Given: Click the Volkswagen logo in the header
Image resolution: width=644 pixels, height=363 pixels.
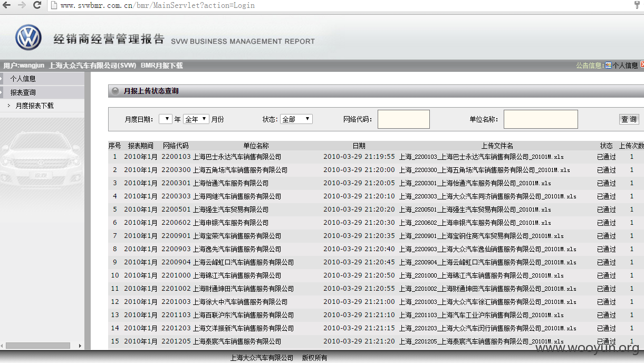Looking at the screenshot, I should click(x=28, y=37).
